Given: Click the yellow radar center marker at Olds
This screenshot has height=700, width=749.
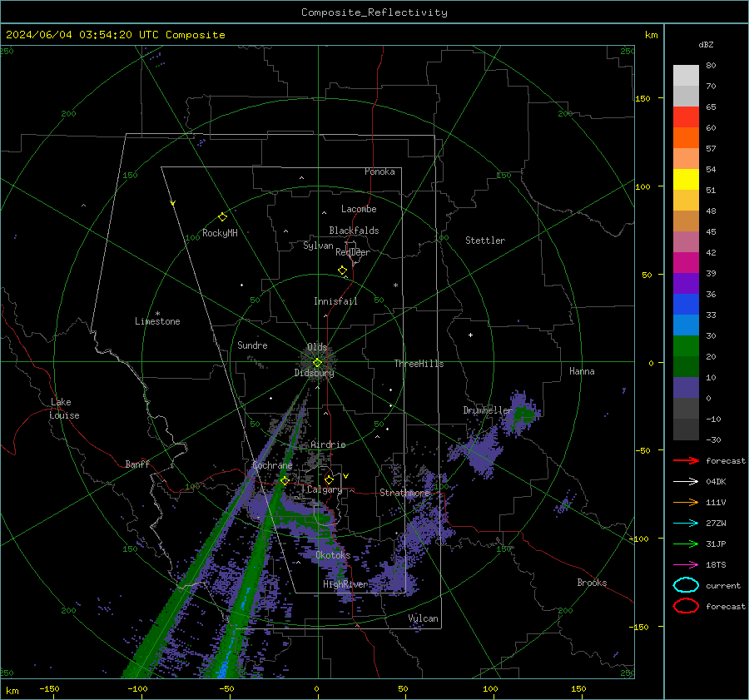Looking at the screenshot, I should click(x=317, y=362).
